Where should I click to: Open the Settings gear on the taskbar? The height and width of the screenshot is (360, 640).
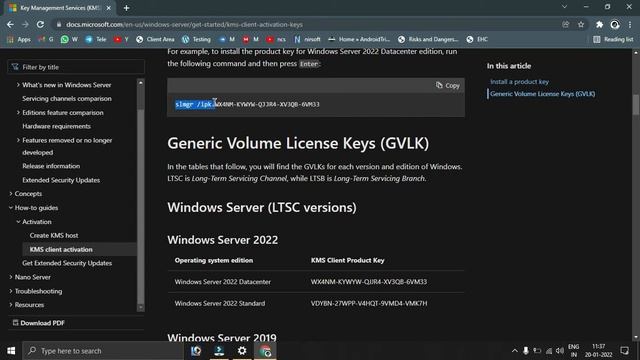(x=242, y=351)
